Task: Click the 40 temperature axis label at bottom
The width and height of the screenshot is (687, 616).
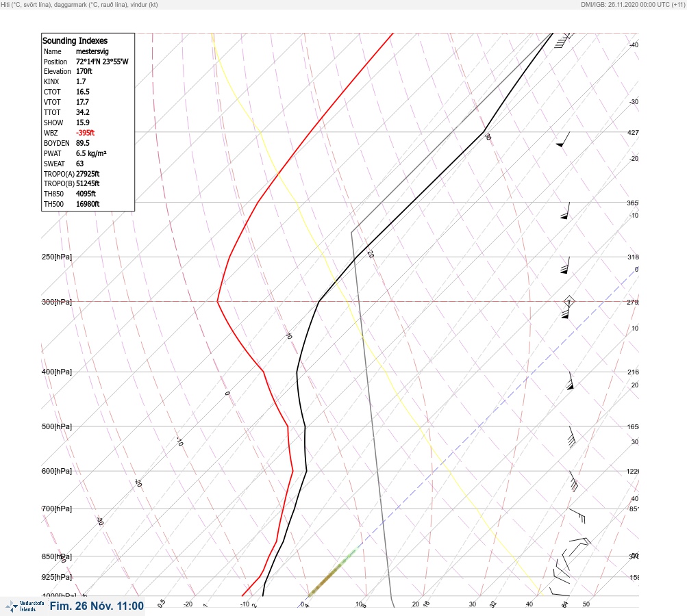Action: click(529, 604)
